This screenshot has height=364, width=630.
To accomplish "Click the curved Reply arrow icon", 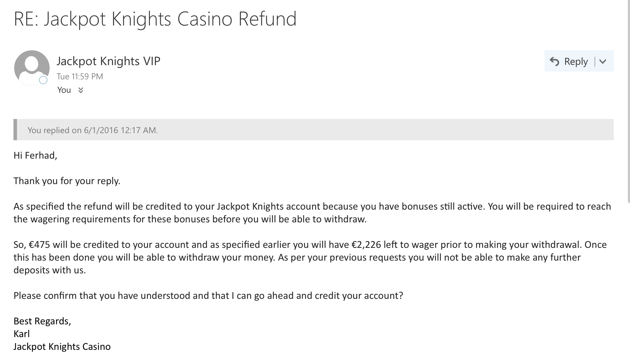I will pyautogui.click(x=554, y=62).
